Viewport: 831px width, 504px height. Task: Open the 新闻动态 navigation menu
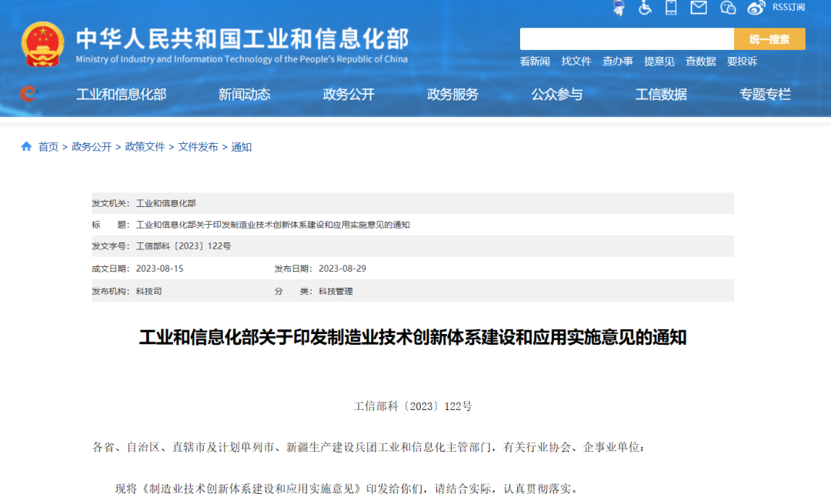[x=244, y=95]
